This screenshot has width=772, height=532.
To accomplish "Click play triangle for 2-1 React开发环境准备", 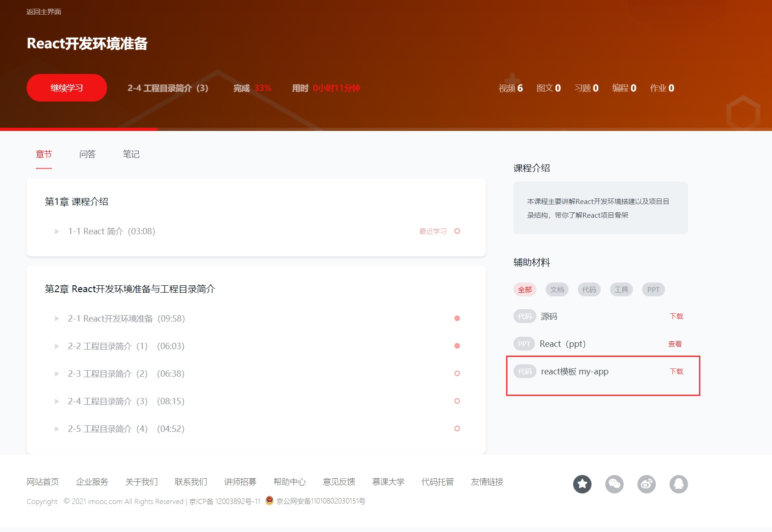I will 57,318.
